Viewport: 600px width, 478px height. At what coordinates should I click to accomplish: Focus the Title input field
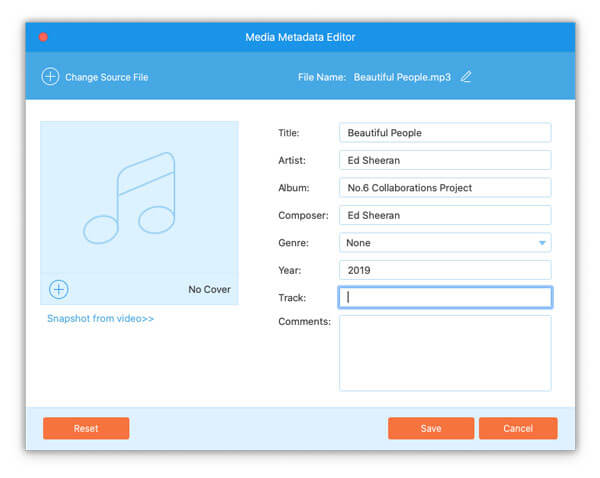pyautogui.click(x=445, y=133)
